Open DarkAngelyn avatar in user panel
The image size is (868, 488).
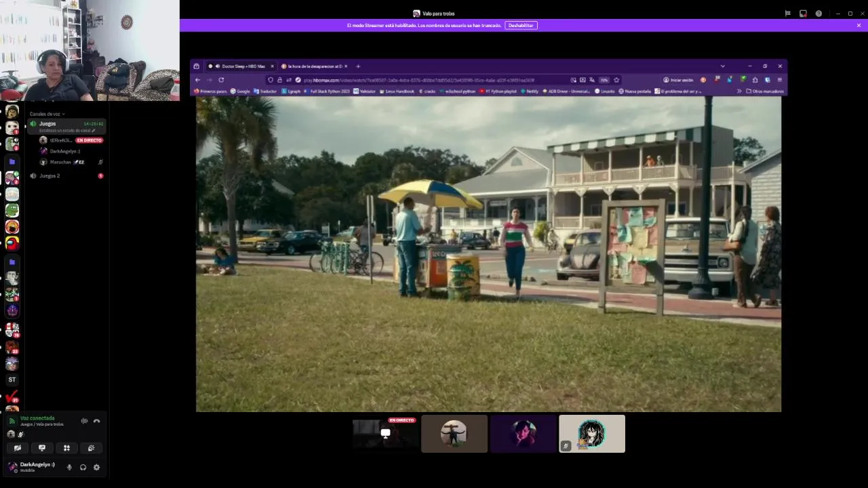[12, 467]
